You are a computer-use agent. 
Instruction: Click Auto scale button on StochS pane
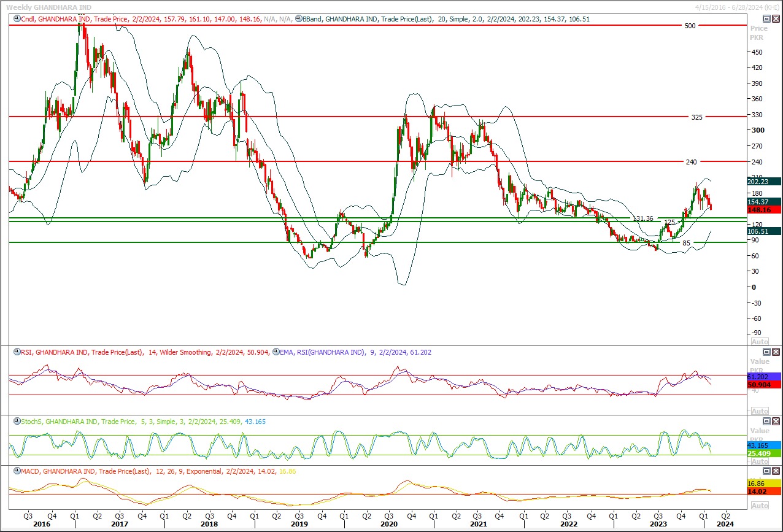tap(760, 461)
